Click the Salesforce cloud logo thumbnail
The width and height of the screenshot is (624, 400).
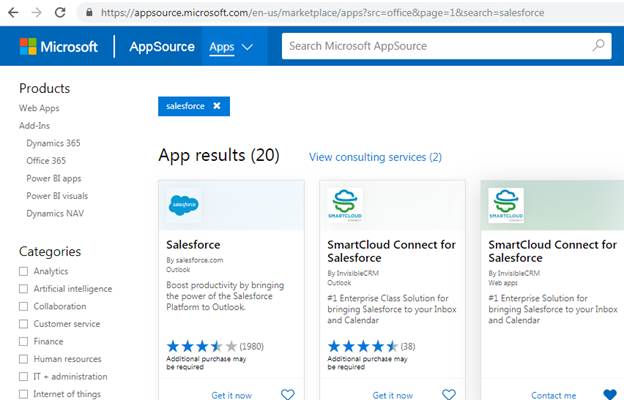click(184, 205)
